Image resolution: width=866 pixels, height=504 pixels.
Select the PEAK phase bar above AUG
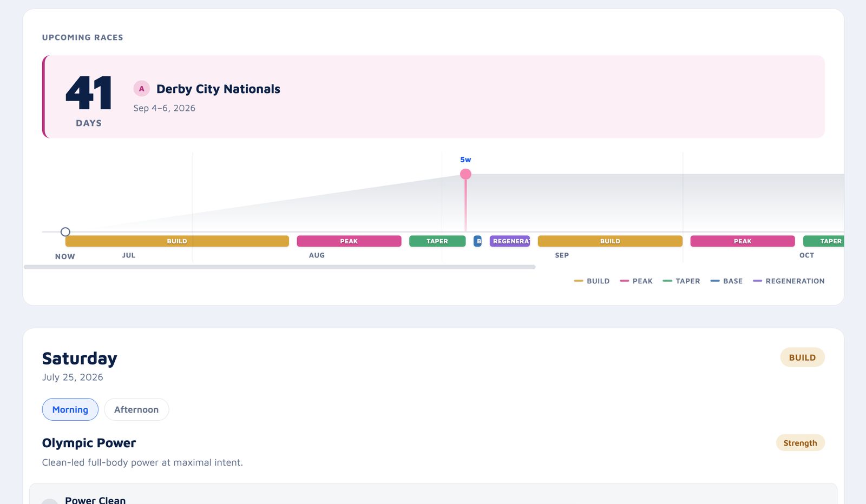[349, 241]
